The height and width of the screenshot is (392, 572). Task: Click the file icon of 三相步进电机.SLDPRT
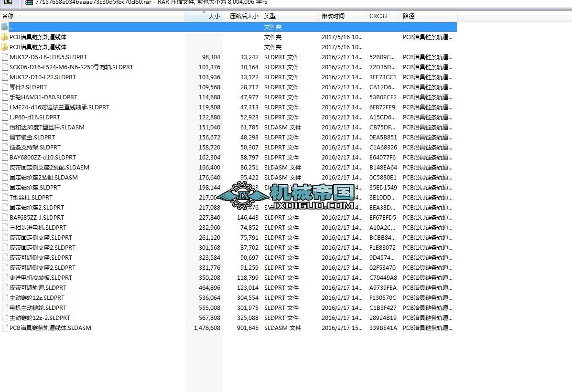pos(5,228)
